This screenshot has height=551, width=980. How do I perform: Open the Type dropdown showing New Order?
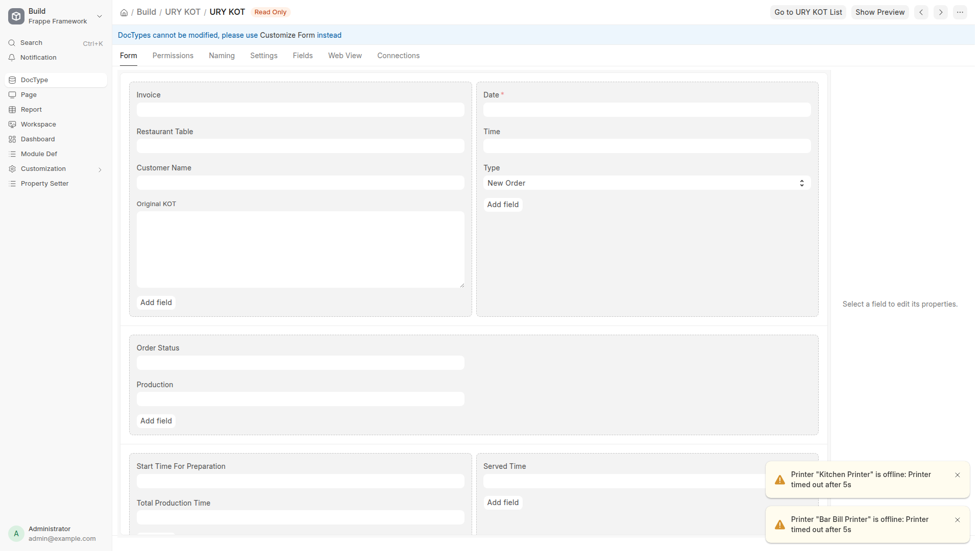(647, 183)
